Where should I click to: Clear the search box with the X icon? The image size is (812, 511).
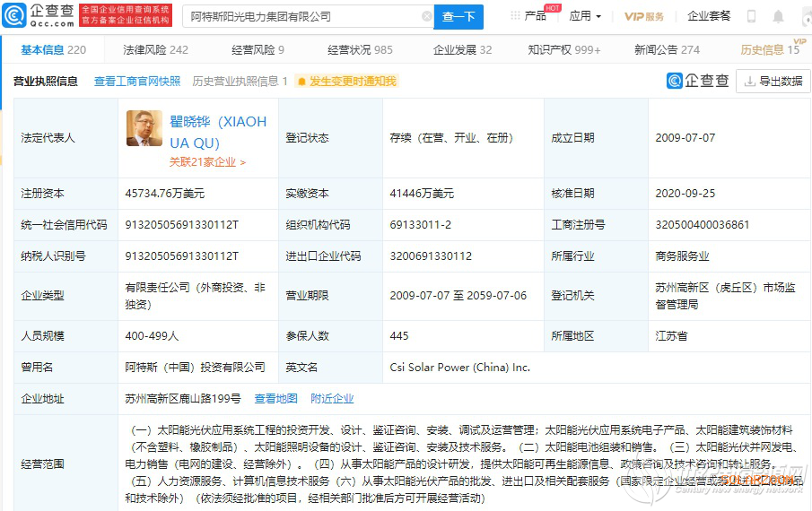pos(427,16)
